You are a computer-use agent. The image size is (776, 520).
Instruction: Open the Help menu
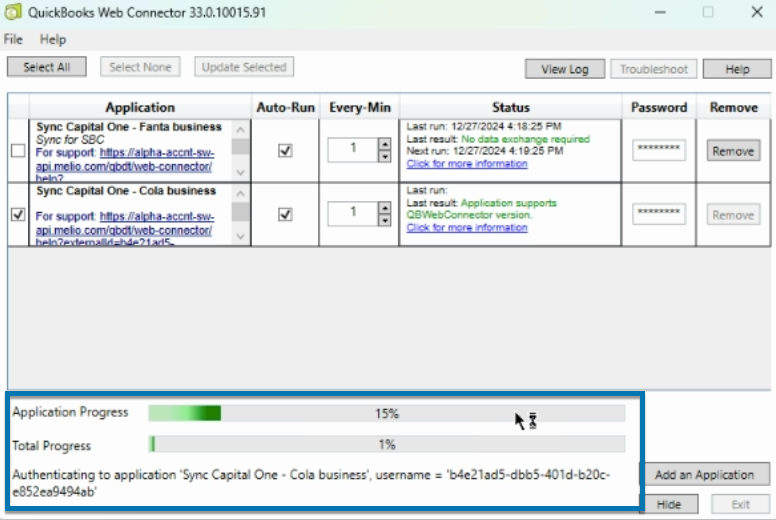[x=53, y=39]
